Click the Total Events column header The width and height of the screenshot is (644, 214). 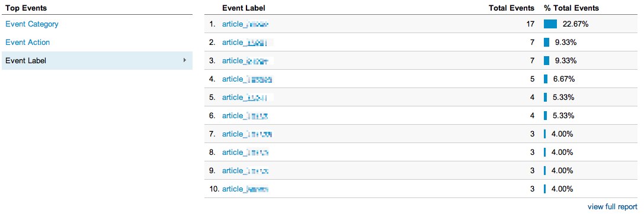click(512, 8)
